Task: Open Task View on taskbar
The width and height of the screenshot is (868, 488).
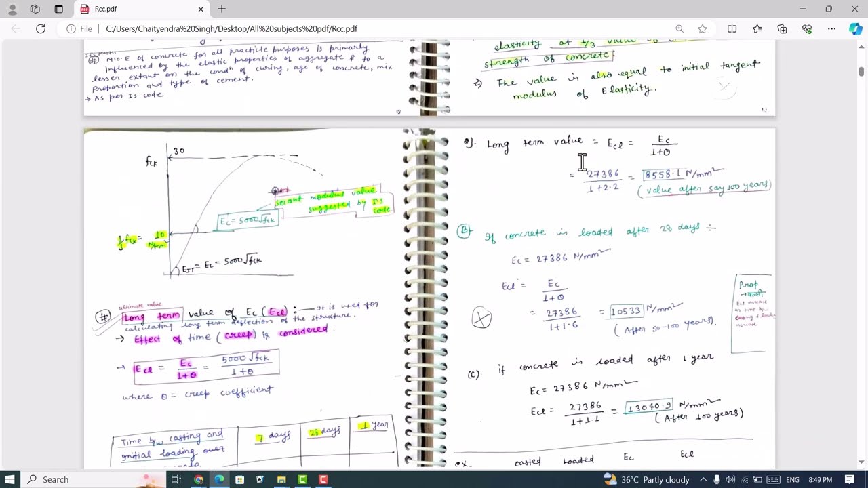Action: pyautogui.click(x=176, y=479)
